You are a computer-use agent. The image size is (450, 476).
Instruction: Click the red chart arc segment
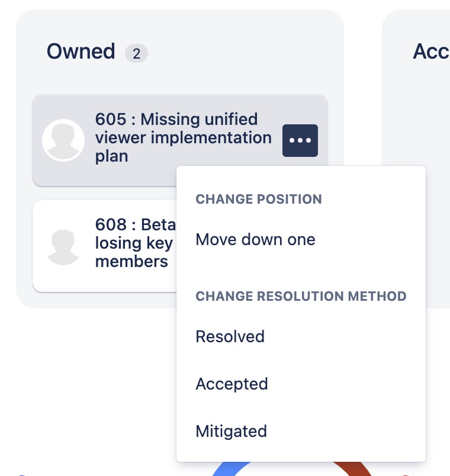(x=354, y=469)
